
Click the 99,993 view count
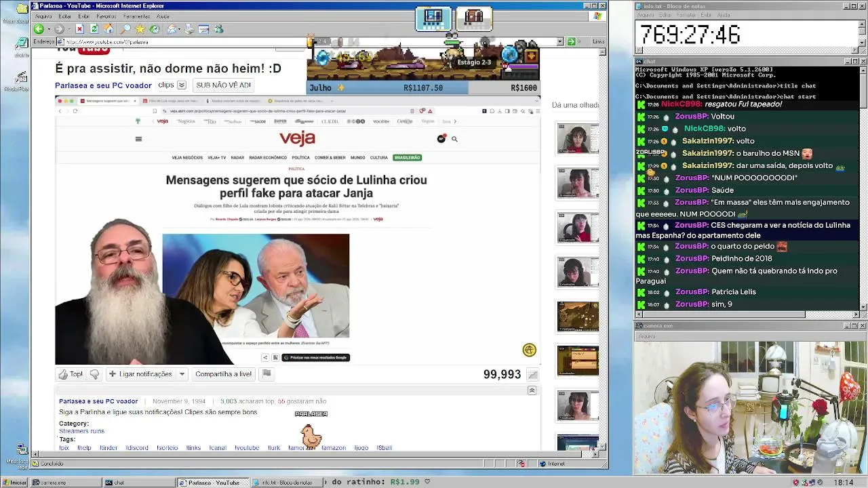502,374
